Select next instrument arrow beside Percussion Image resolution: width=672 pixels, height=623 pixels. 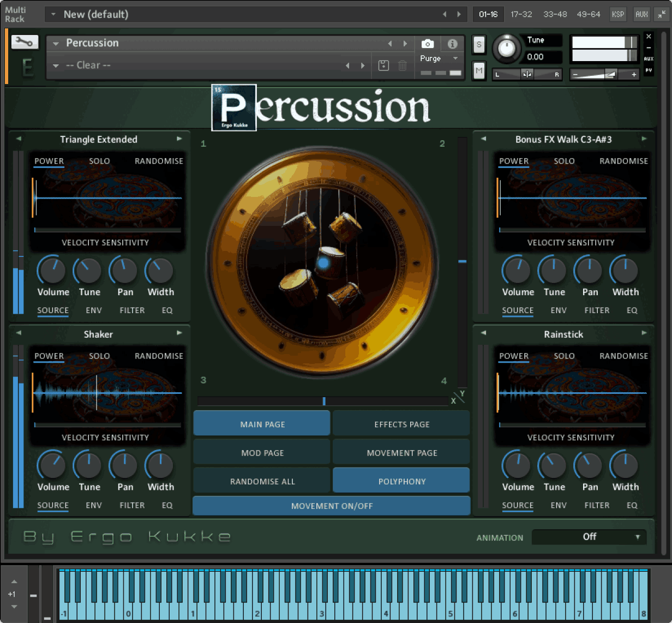[x=405, y=43]
